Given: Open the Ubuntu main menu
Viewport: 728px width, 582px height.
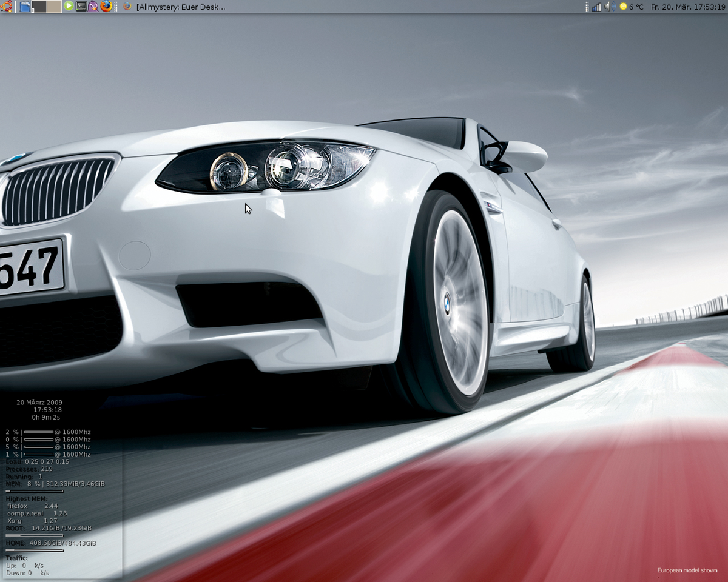Looking at the screenshot, I should click(6, 7).
